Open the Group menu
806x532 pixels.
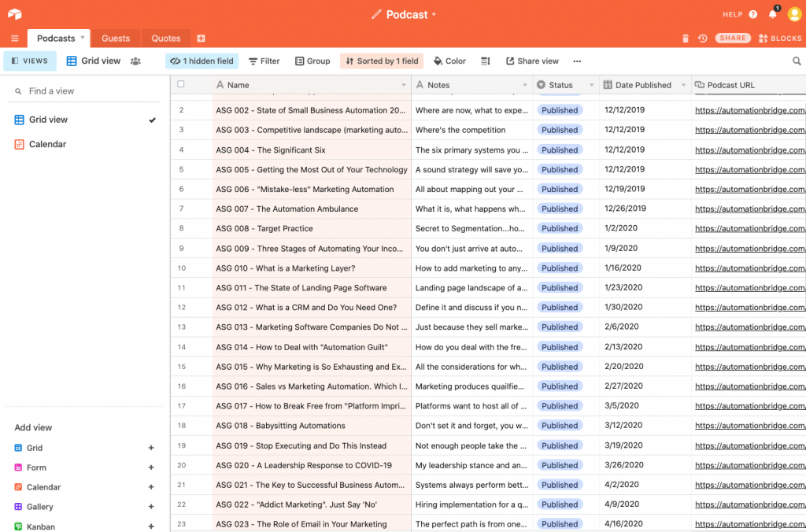[x=312, y=61]
